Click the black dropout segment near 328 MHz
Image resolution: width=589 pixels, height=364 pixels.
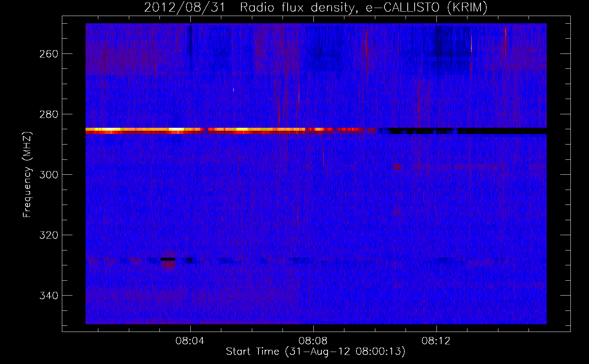[x=168, y=259]
